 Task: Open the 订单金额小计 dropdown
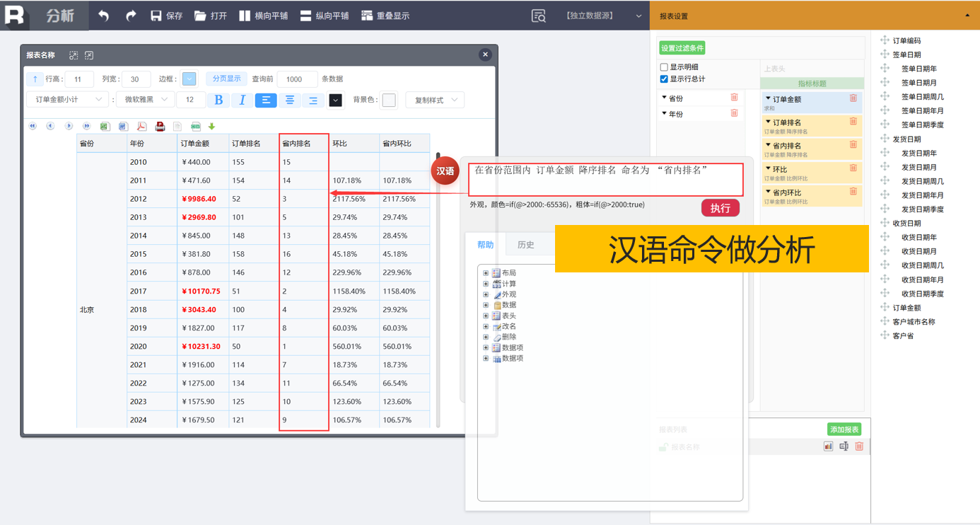pyautogui.click(x=67, y=100)
